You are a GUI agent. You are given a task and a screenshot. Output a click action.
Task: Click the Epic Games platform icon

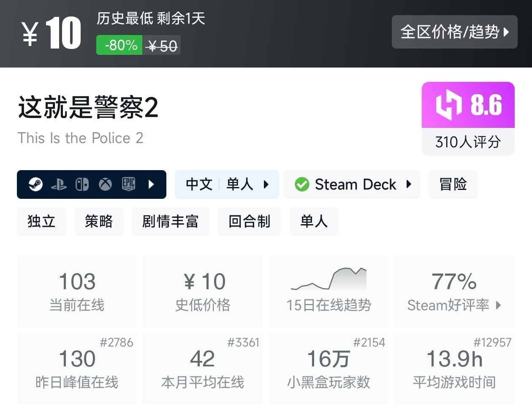128,184
